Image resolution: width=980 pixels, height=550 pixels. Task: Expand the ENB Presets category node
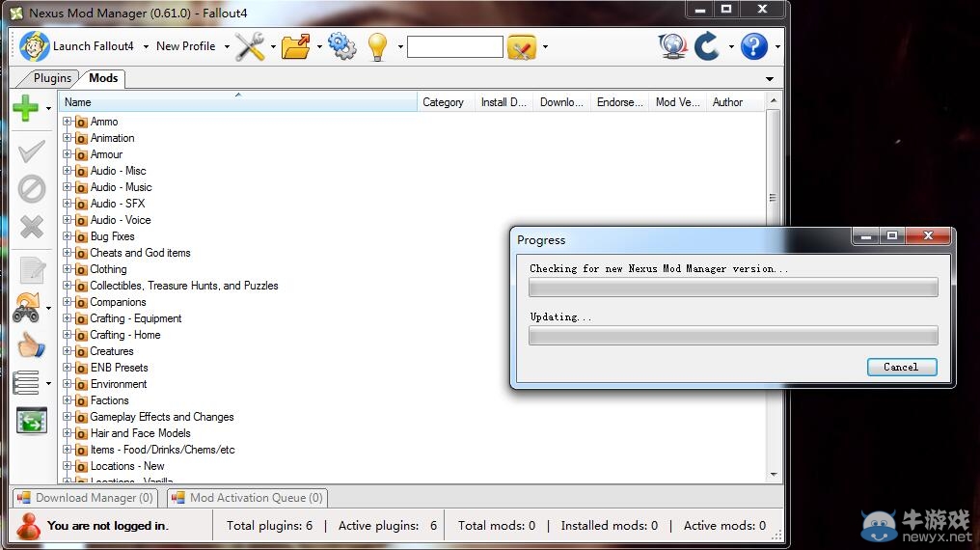tap(67, 367)
